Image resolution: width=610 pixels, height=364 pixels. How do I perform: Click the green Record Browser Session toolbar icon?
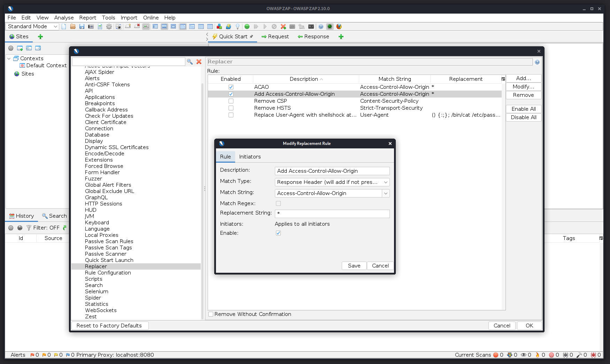point(247,26)
